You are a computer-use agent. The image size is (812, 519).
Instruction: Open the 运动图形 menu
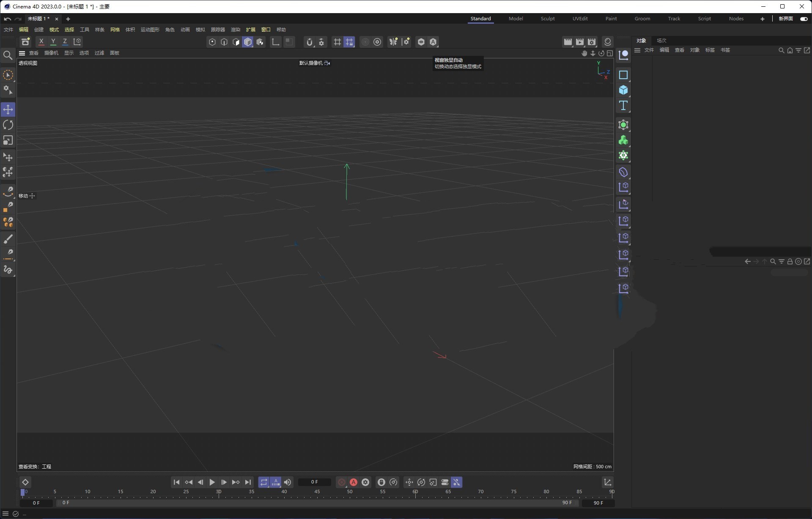coord(150,30)
